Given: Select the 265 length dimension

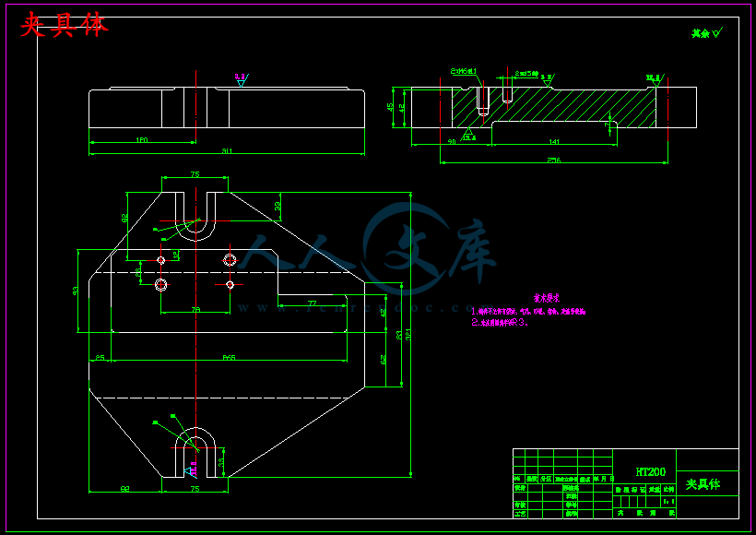Looking at the screenshot, I should tap(229, 358).
